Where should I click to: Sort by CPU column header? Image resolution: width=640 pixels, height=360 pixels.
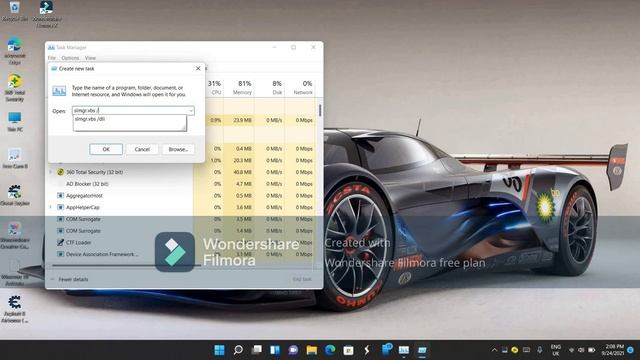tap(215, 87)
